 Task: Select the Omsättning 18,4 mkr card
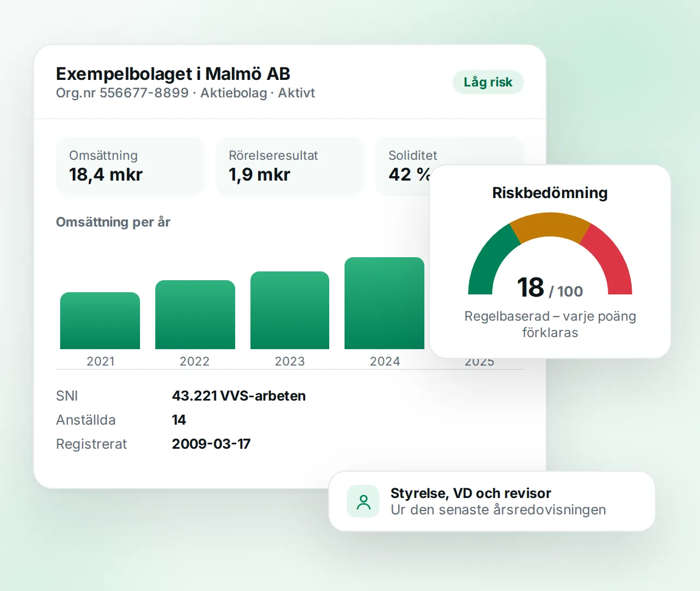130,166
